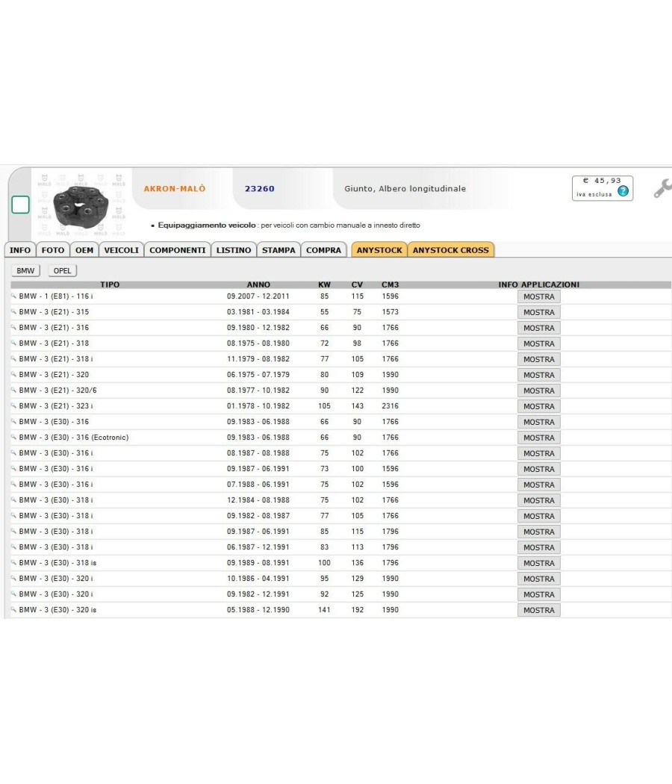672x784 pixels.
Task: Select row BMW - 3 (E30) - 318 is
Action: pos(340,562)
